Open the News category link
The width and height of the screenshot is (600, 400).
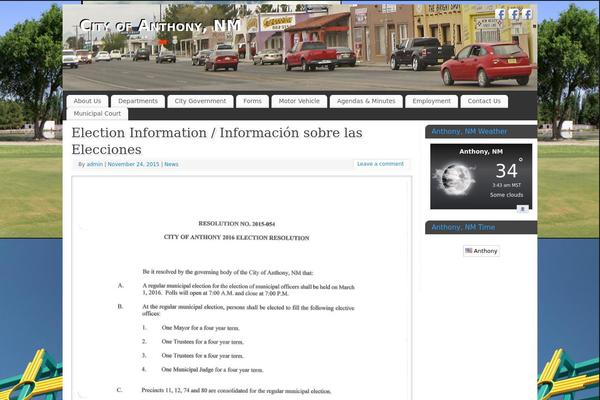click(x=171, y=164)
